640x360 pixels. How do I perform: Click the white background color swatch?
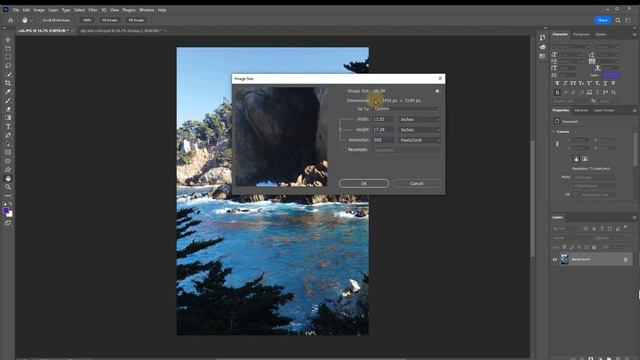[x=10, y=214]
